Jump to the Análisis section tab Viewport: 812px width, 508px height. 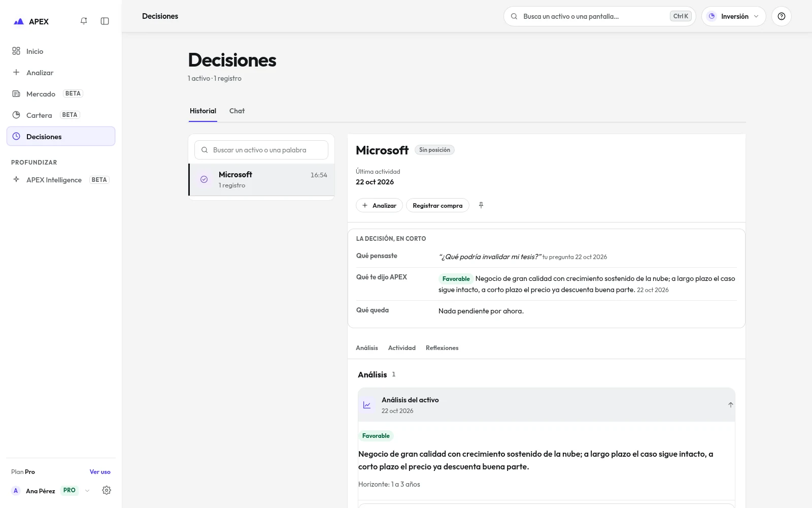[367, 348]
